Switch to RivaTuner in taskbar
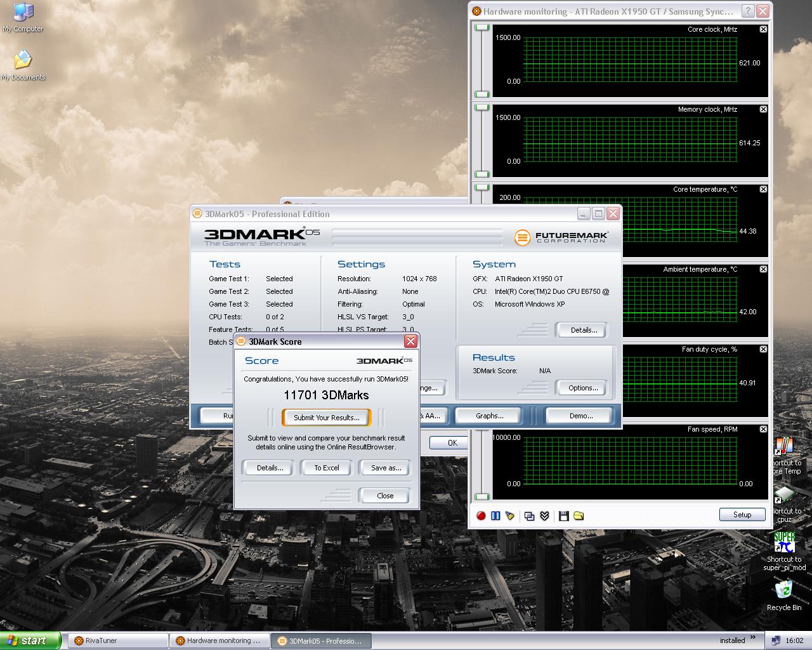This screenshot has width=812, height=650. click(118, 640)
